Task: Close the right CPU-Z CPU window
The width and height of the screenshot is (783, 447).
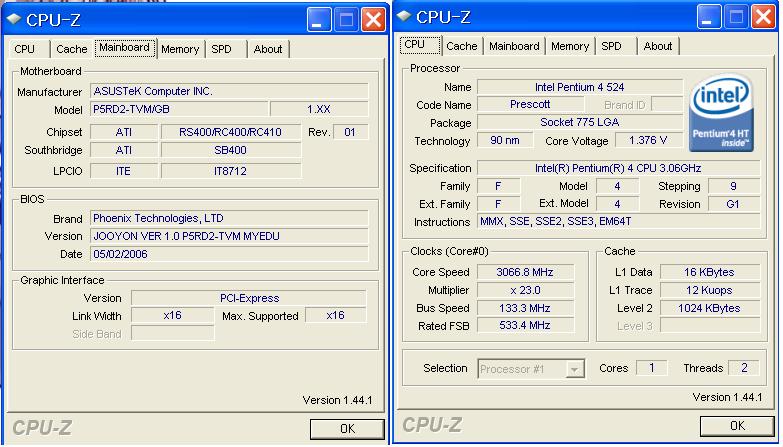Action: pyautogui.click(x=764, y=16)
